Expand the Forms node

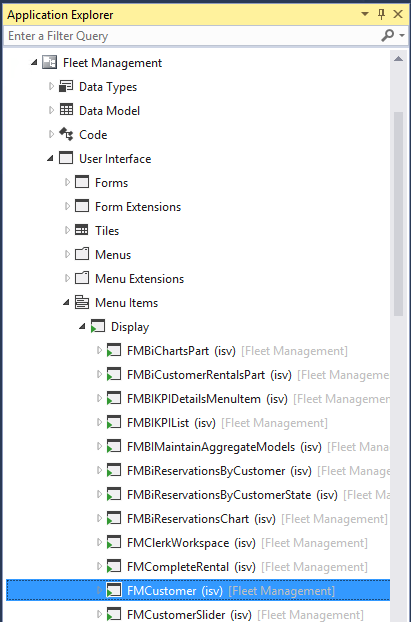coord(67,182)
